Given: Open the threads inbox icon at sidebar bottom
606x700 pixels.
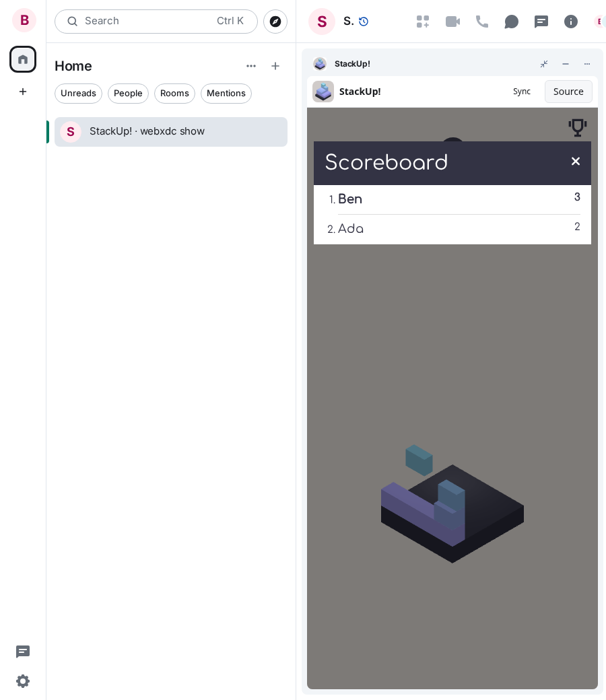Looking at the screenshot, I should coord(23,652).
